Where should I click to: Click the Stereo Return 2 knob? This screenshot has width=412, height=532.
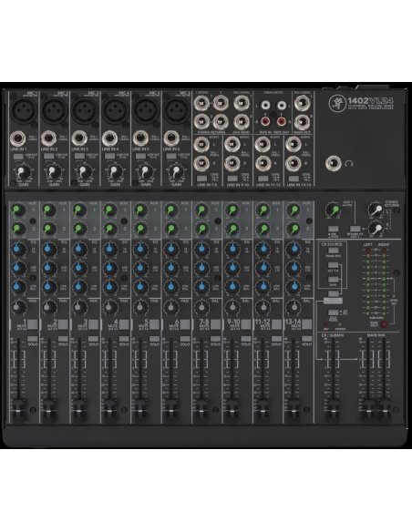click(x=376, y=229)
